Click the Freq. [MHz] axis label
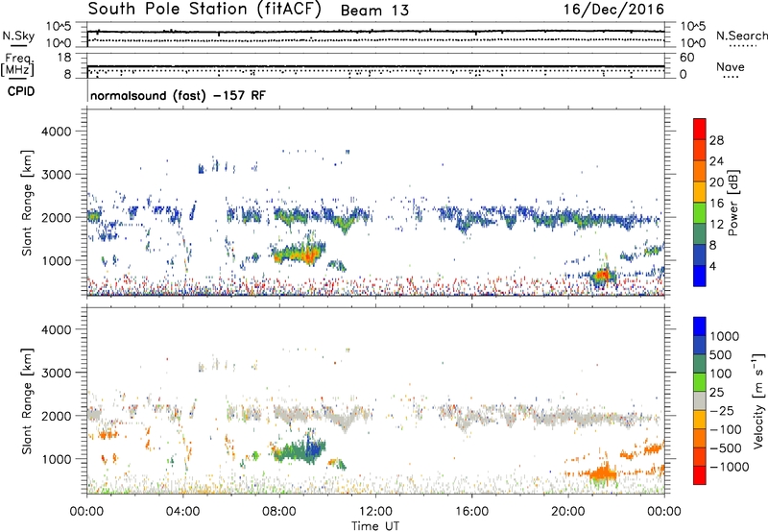 pos(18,65)
